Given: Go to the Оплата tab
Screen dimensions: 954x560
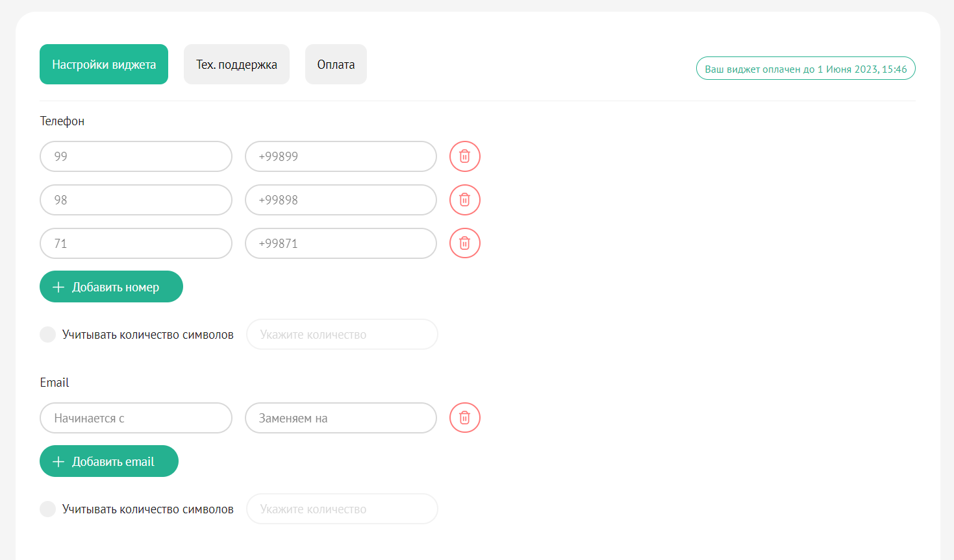Looking at the screenshot, I should [x=336, y=64].
